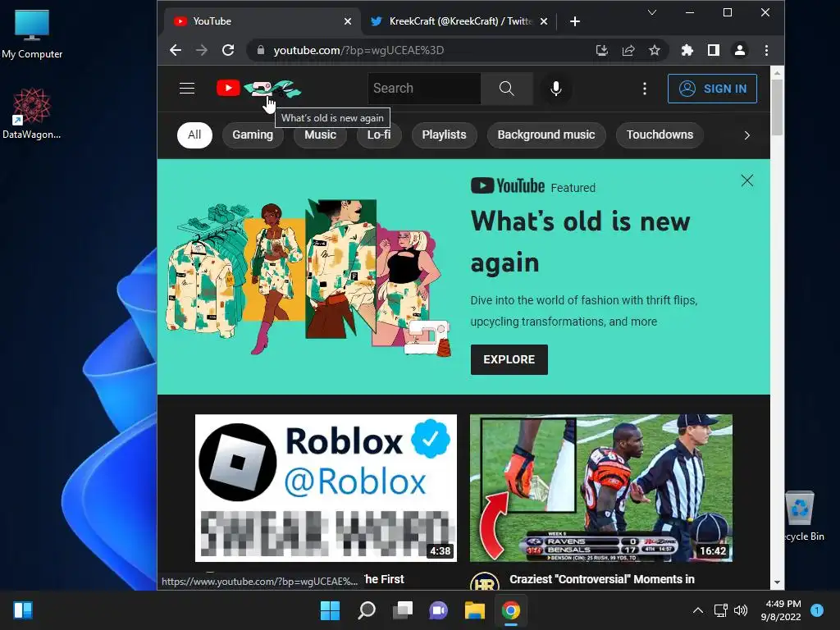
Task: Click the volume speaker tray icon
Action: (741, 610)
